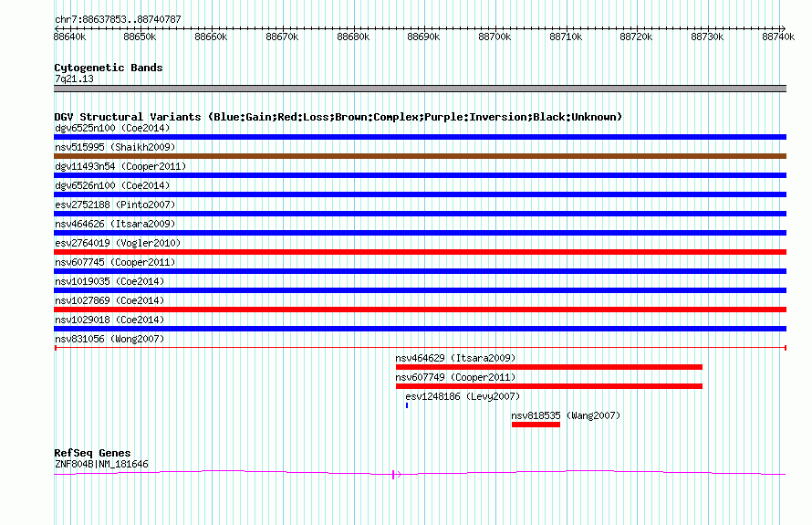The height and width of the screenshot is (525, 812).
Task: Click the 88730k ruler tick label
Action: click(707, 37)
